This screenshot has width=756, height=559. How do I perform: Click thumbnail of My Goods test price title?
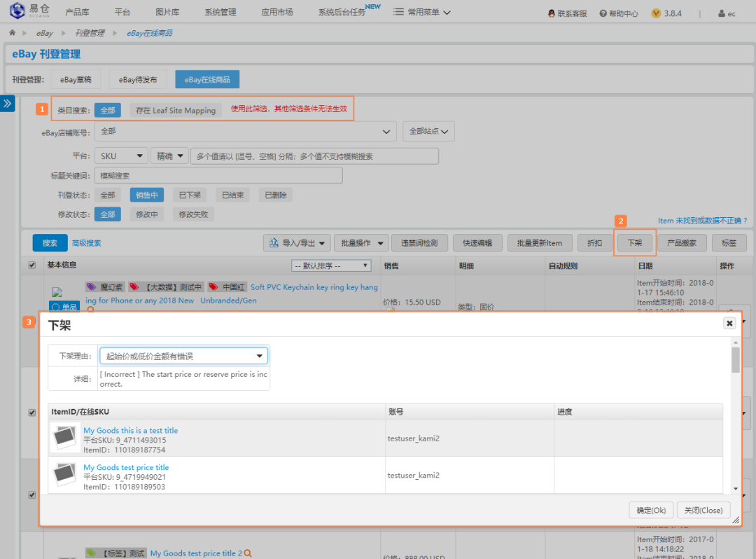point(64,475)
